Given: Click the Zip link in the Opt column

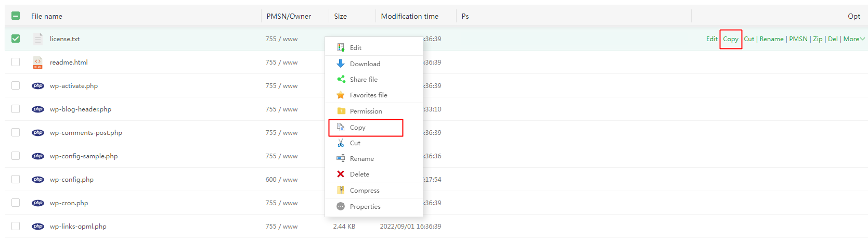Looking at the screenshot, I should point(818,39).
